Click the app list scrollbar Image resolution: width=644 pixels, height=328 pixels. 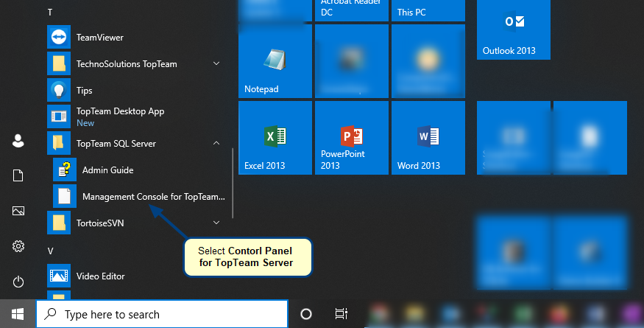[233, 183]
